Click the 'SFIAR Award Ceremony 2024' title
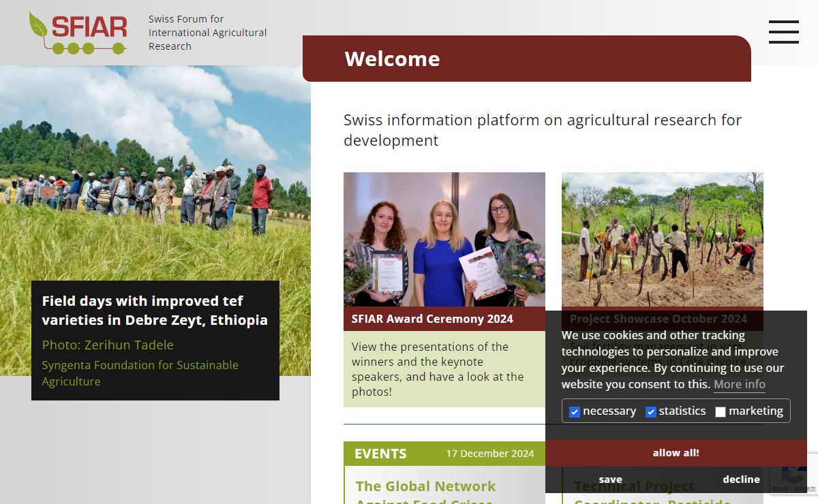Image resolution: width=818 pixels, height=504 pixels. point(432,319)
